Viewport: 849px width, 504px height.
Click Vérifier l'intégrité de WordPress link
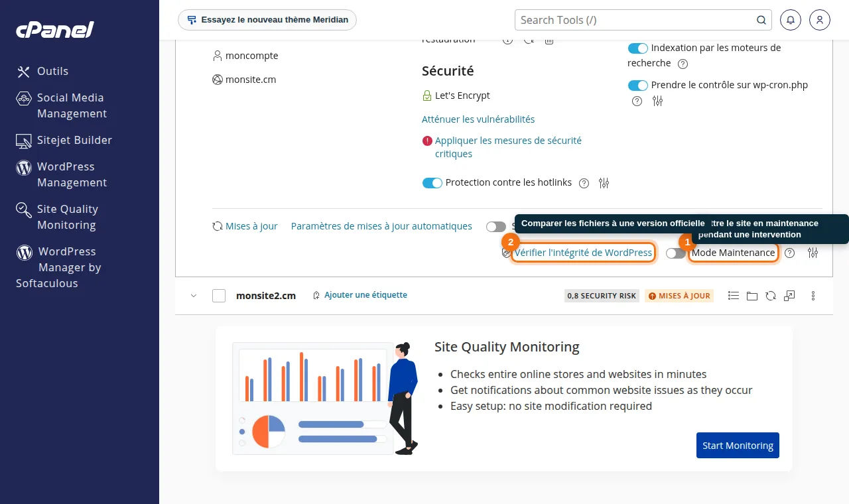pyautogui.click(x=583, y=253)
